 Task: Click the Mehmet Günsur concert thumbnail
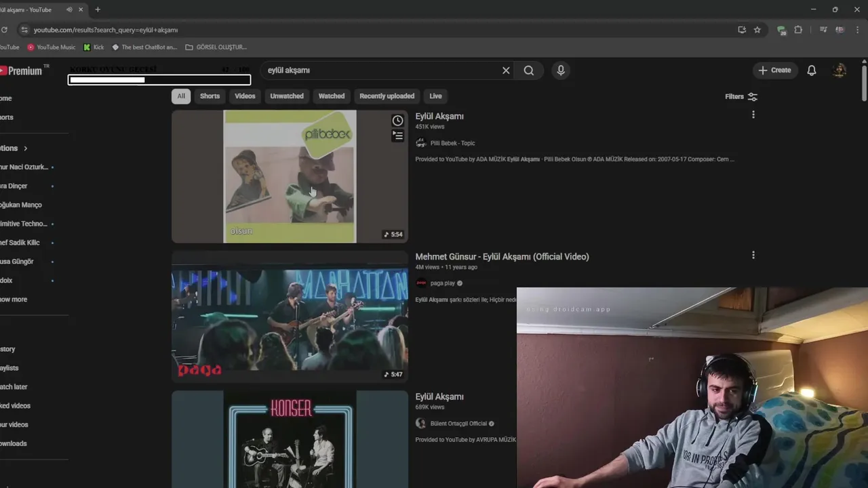290,317
